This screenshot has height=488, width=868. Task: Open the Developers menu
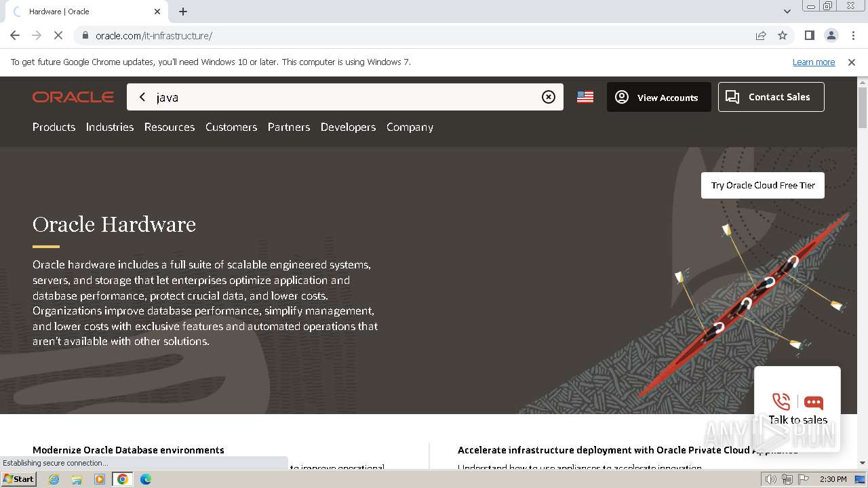348,127
